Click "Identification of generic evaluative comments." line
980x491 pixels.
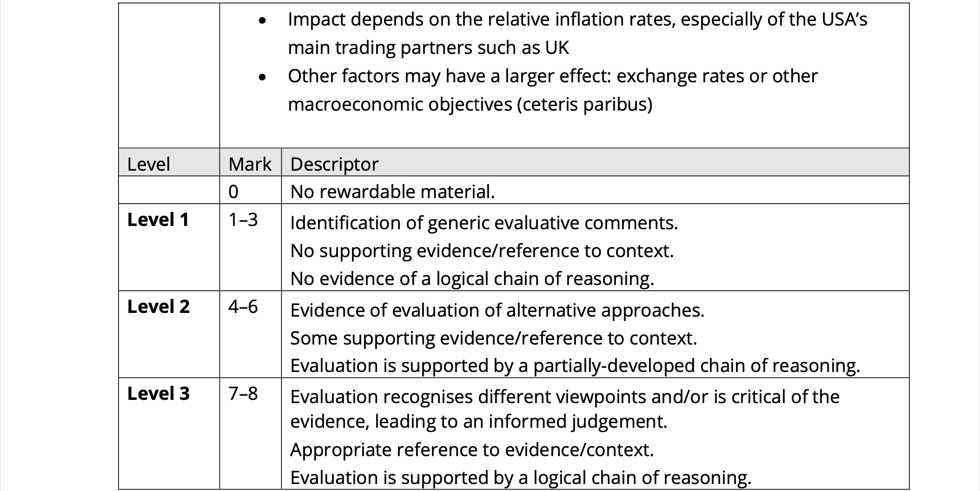(483, 223)
